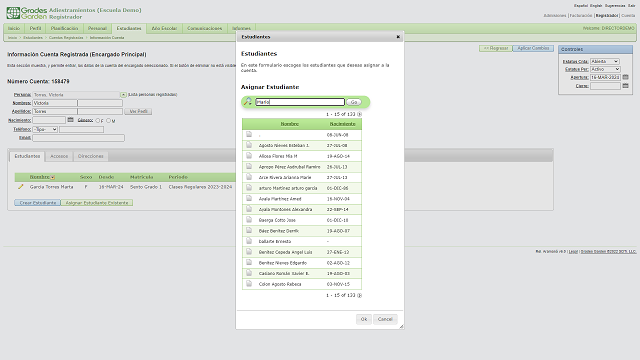Screen dimensions: 640x360
Task: Sort dialog table by Nombre header
Action: point(289,124)
